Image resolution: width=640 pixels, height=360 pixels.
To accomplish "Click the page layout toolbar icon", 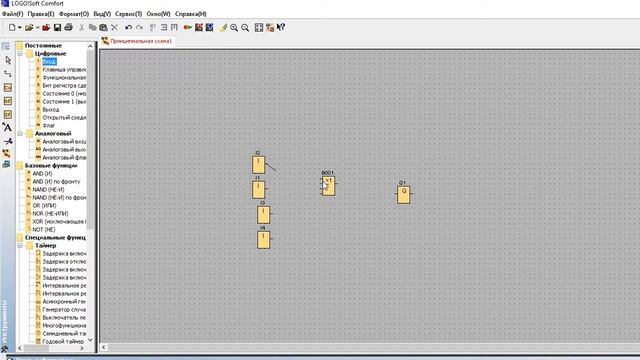I will click(x=259, y=27).
